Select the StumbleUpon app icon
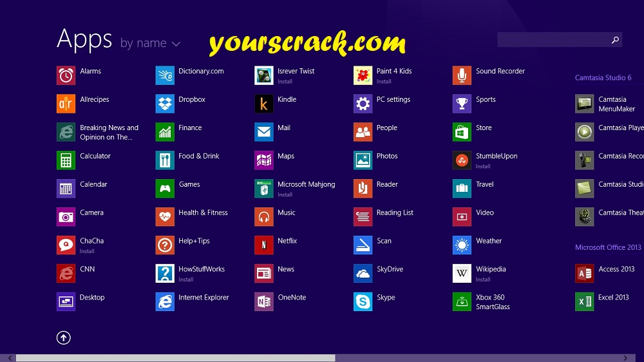 pyautogui.click(x=462, y=160)
